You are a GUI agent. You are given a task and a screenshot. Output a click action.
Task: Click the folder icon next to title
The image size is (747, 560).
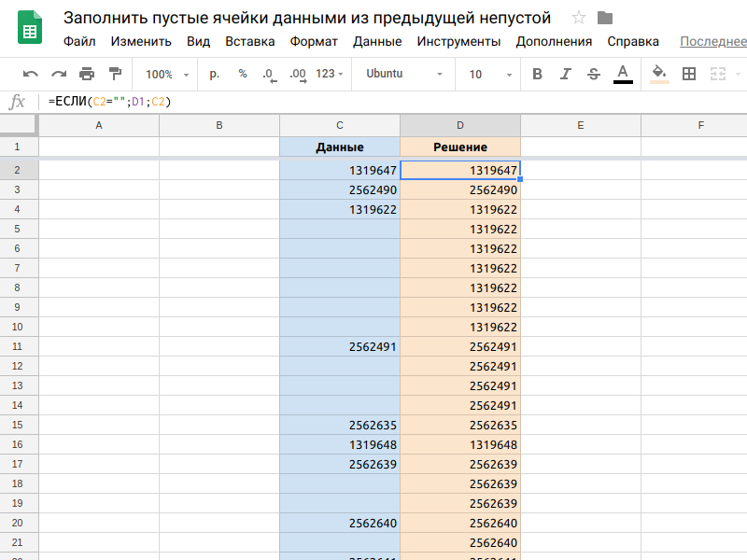tap(605, 18)
